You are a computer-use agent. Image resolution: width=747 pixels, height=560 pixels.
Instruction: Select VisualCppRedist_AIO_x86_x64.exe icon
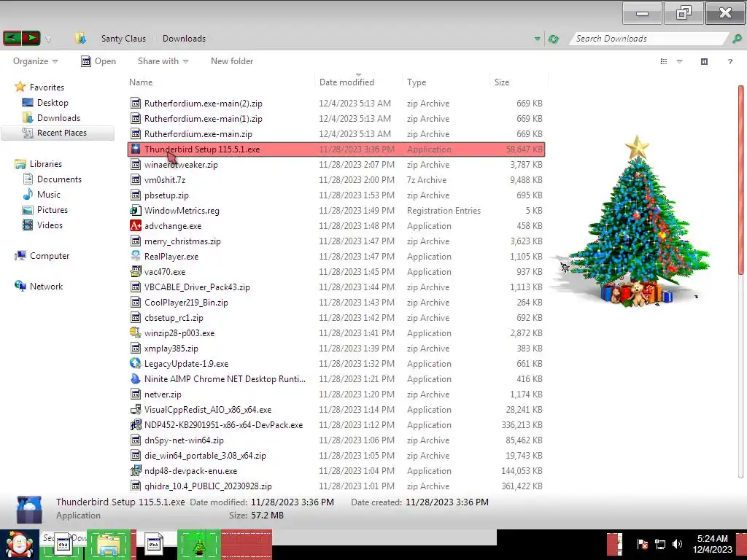[x=136, y=410]
